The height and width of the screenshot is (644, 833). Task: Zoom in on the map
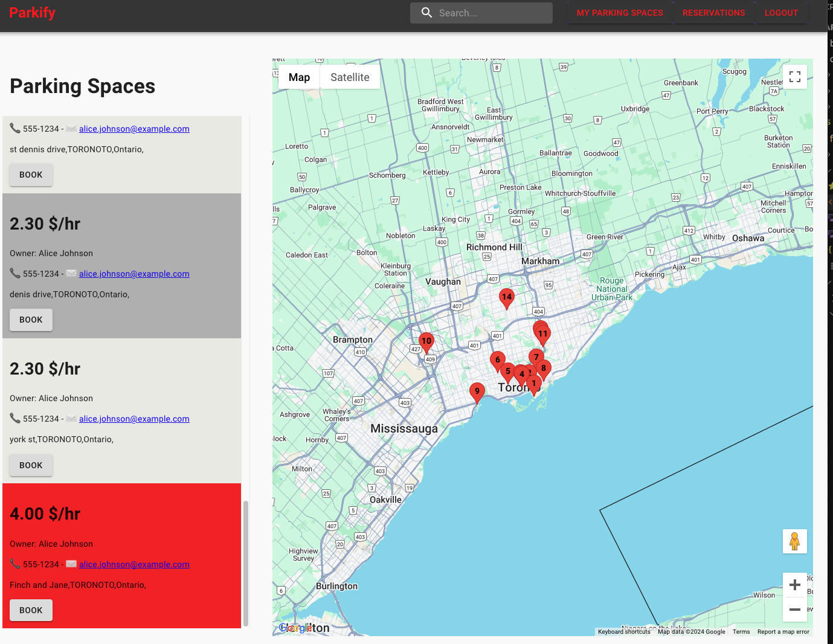[x=794, y=585]
